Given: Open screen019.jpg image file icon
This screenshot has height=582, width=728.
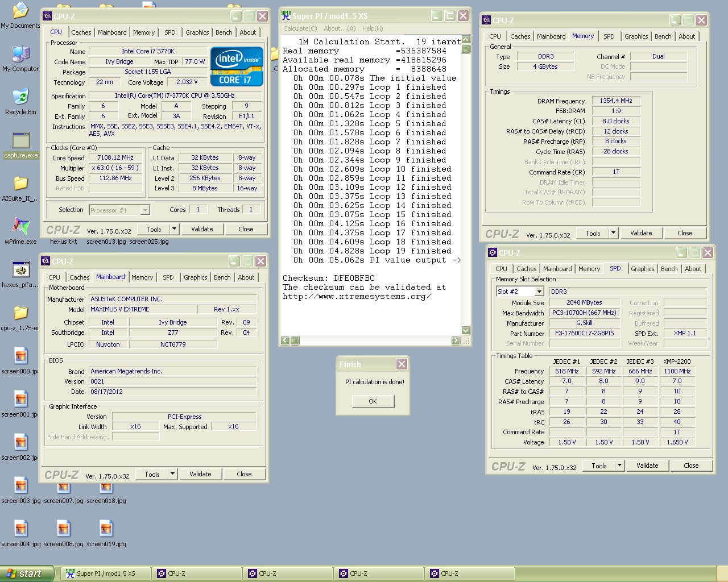Looking at the screenshot, I should pos(106,534).
